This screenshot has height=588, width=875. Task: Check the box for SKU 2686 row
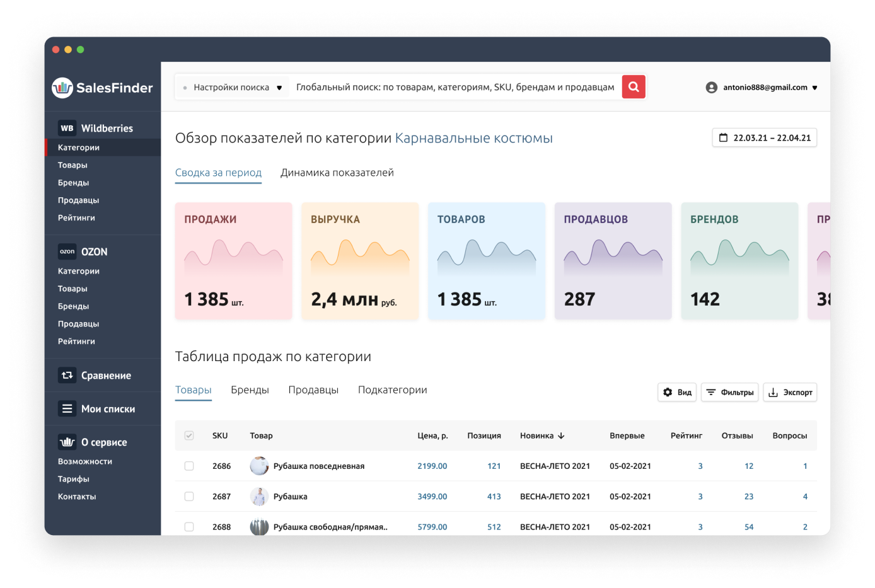[x=189, y=466]
